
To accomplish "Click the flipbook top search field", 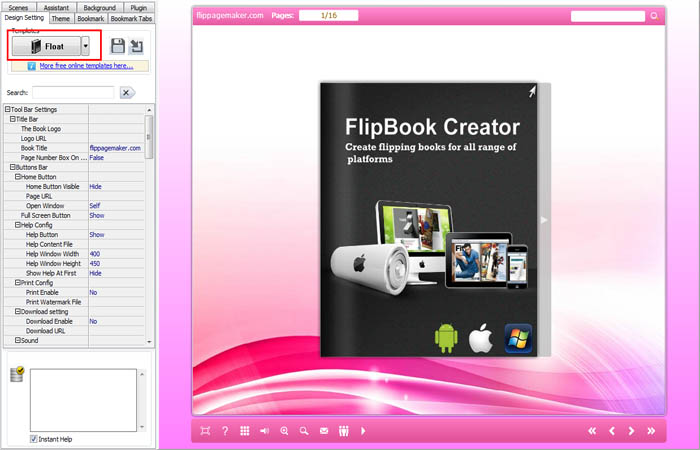I will coord(608,16).
